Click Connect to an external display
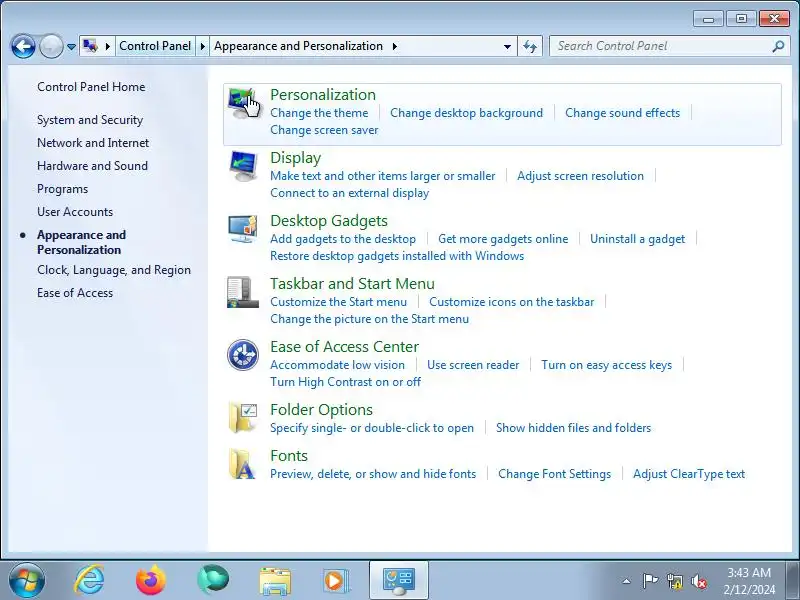 (349, 193)
